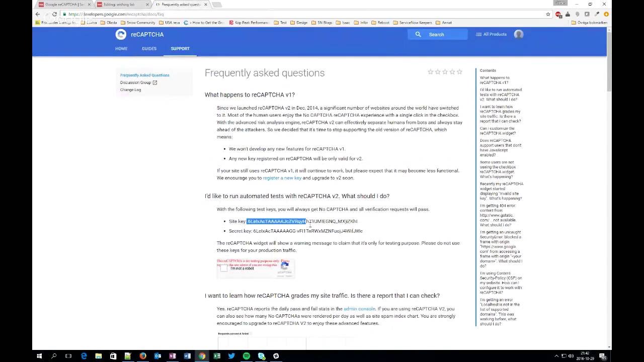Viewport: 644px width, 362px height.
Task: Open the 'Design' bookmark folder
Action: pyautogui.click(x=299, y=23)
